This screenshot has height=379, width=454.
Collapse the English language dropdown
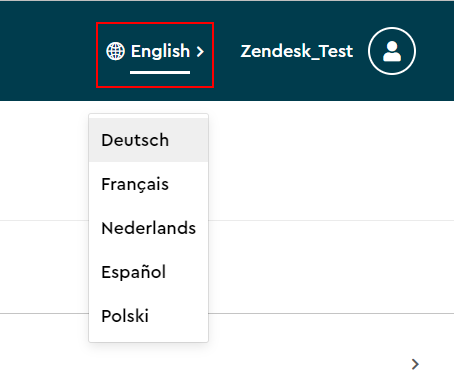(155, 55)
